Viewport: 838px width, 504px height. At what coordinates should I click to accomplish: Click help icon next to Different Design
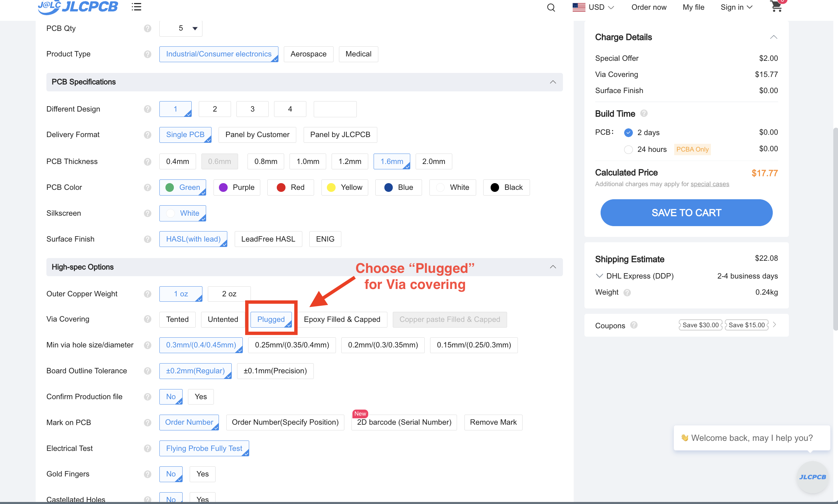(x=148, y=109)
